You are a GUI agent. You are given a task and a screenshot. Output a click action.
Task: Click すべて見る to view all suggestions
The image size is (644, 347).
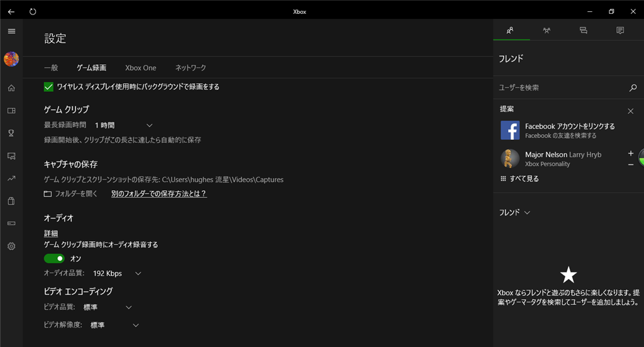pos(524,178)
